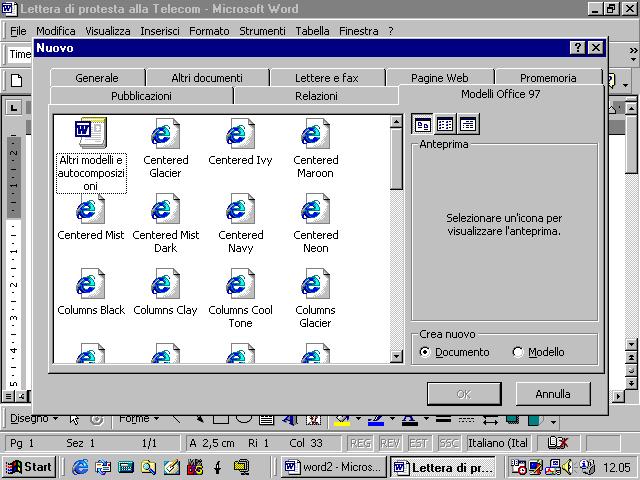Select the Centered Neon template
The height and width of the screenshot is (480, 640).
[316, 223]
